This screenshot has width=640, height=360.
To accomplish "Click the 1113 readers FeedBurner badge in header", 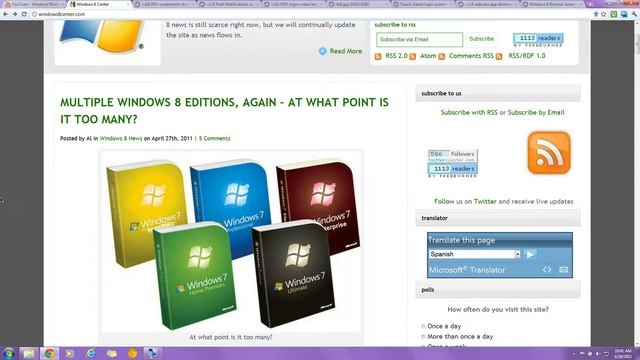I will coord(538,40).
